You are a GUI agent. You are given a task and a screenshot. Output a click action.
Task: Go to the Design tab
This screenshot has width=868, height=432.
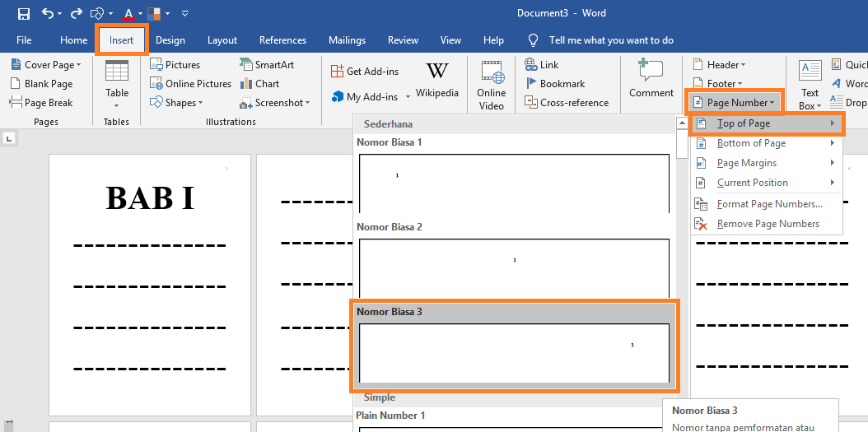point(170,40)
